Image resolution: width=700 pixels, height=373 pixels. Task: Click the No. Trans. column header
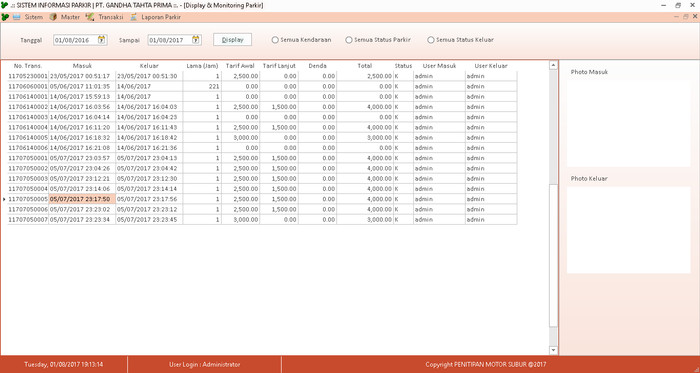(28, 66)
